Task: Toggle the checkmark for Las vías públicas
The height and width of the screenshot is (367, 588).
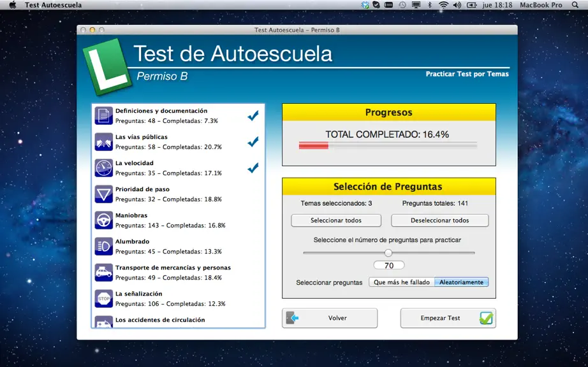Action: [x=253, y=141]
